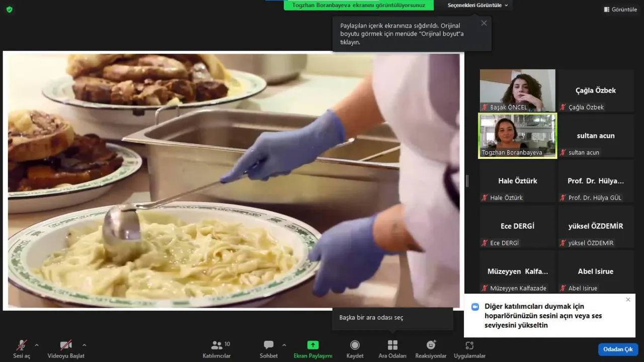The height and width of the screenshot is (362, 644).
Task: Select yüksel ÖZDEMİR's participant tile
Action: (596, 226)
